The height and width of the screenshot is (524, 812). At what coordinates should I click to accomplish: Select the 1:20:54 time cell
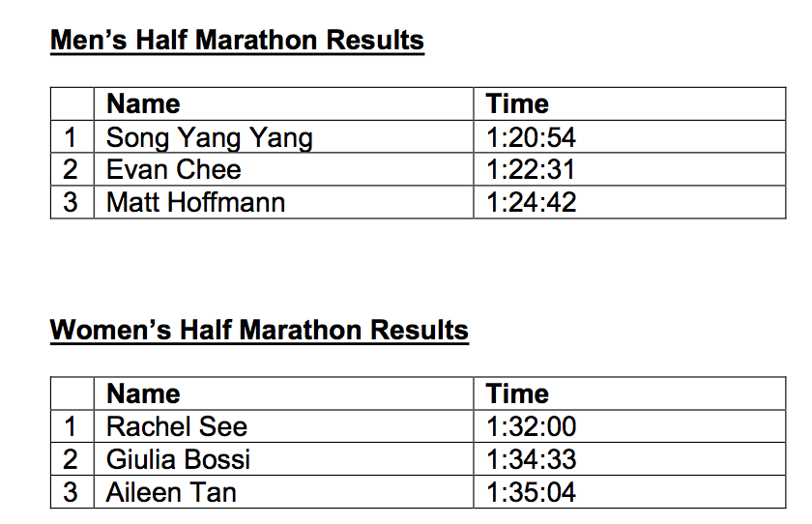pos(531,137)
